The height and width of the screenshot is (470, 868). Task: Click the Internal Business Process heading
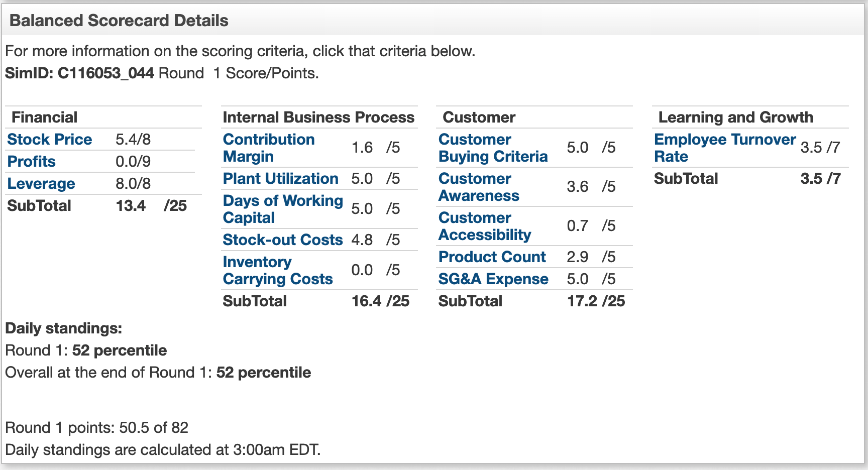click(x=318, y=117)
